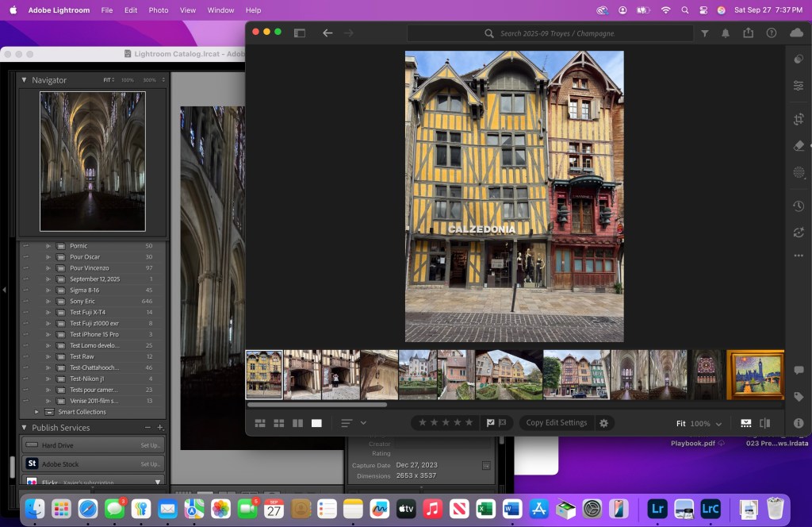
Task: Collapse the Navigator panel triangle
Action: (x=24, y=80)
